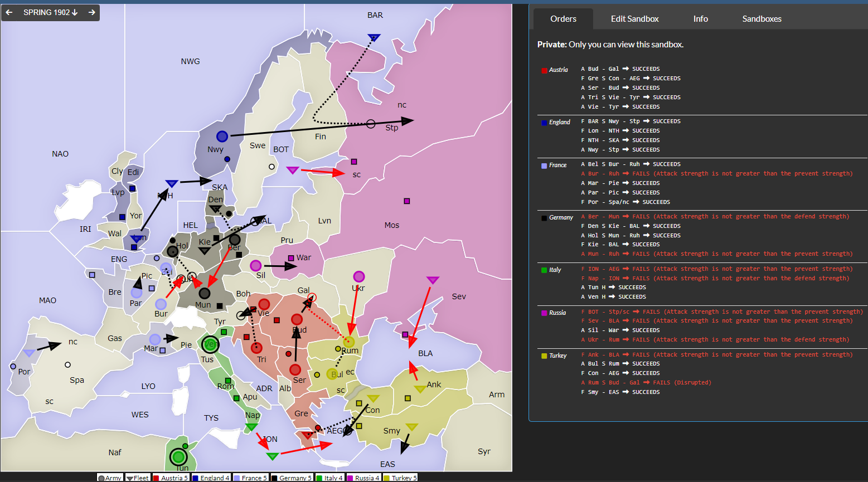This screenshot has height=482, width=868.
Task: Select the Russian fleet in Sevastopol
Action: pos(433,280)
